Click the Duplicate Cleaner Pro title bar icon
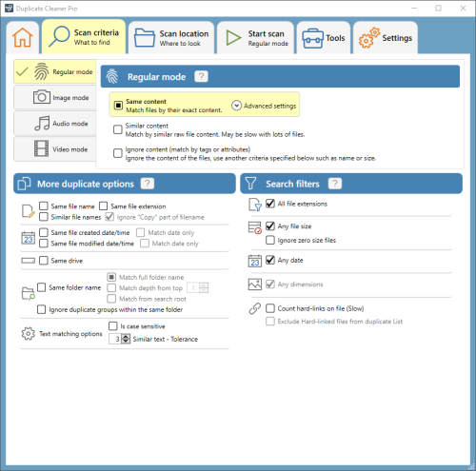Viewport: 476px width, 471px height. (x=9, y=9)
